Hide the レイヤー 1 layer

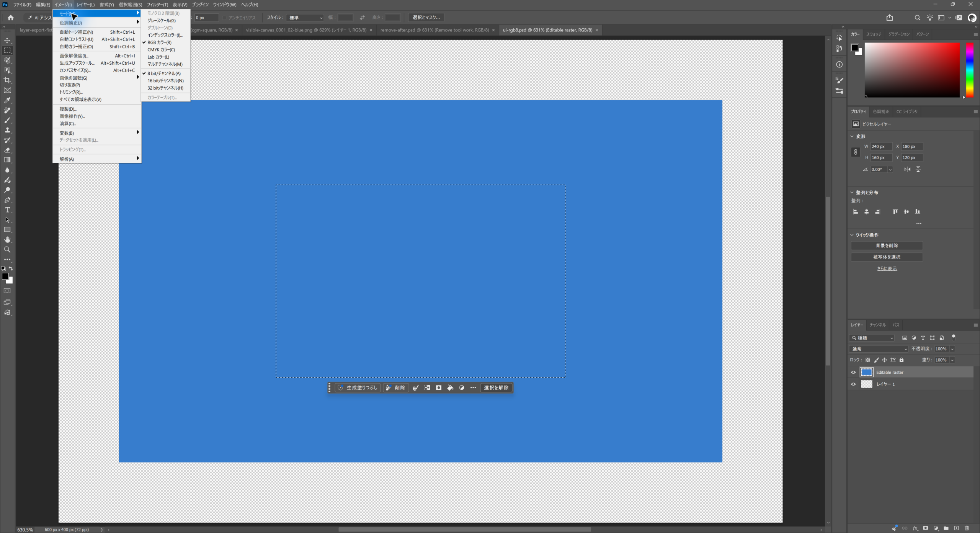click(853, 384)
